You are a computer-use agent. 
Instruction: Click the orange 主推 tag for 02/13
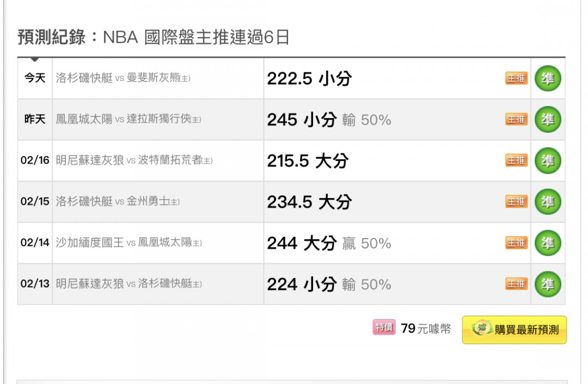coord(516,283)
